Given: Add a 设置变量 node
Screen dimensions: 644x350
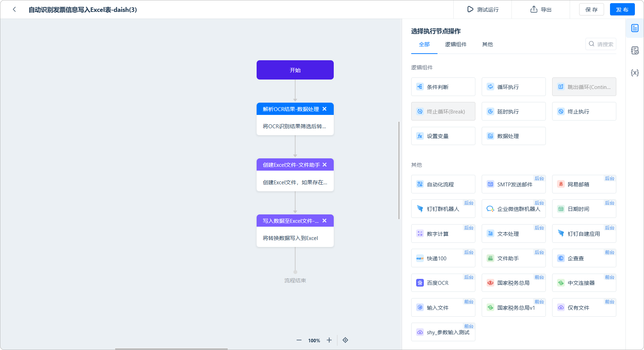Looking at the screenshot, I should tap(443, 136).
